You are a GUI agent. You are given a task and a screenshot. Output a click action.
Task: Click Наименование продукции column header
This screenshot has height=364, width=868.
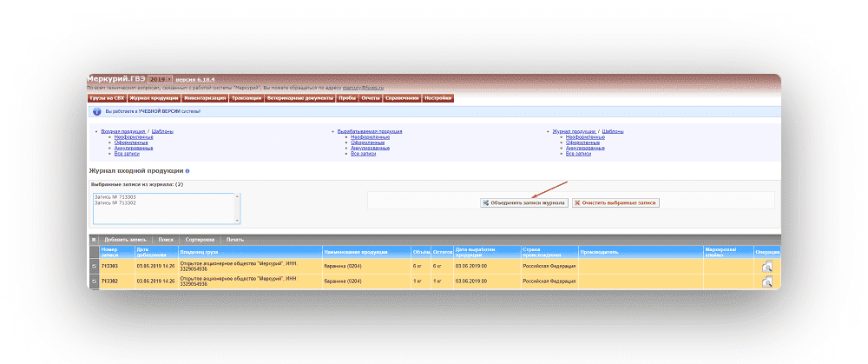(366, 252)
